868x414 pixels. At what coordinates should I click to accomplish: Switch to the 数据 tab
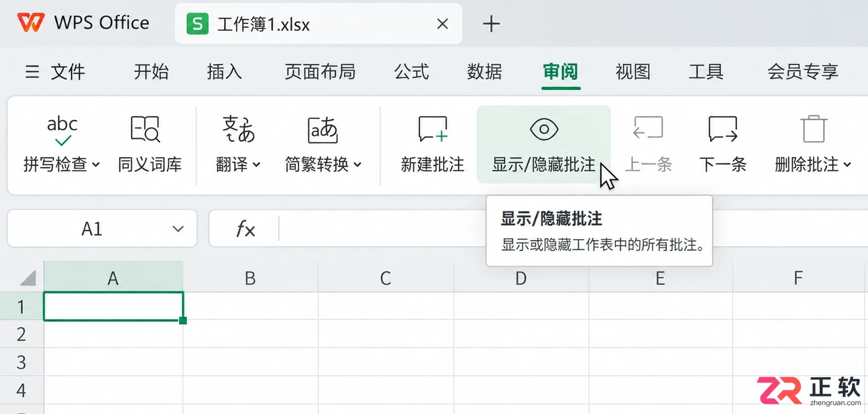485,72
